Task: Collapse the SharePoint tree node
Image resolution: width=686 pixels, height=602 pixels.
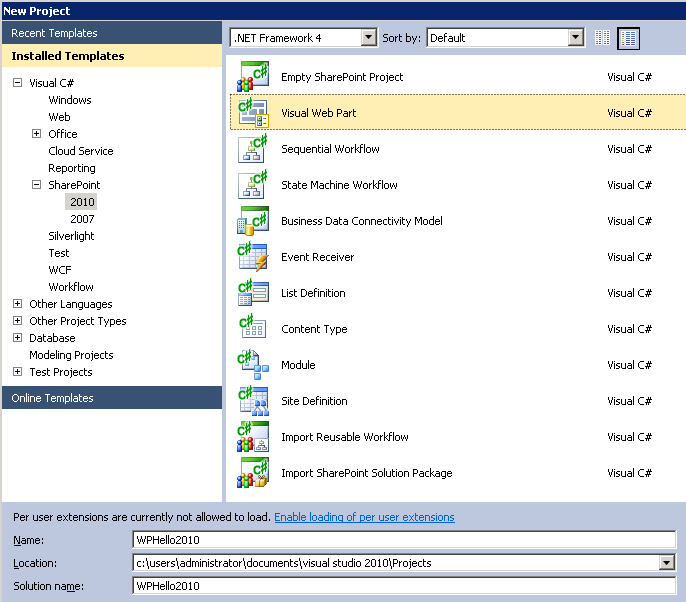Action: pos(37,184)
